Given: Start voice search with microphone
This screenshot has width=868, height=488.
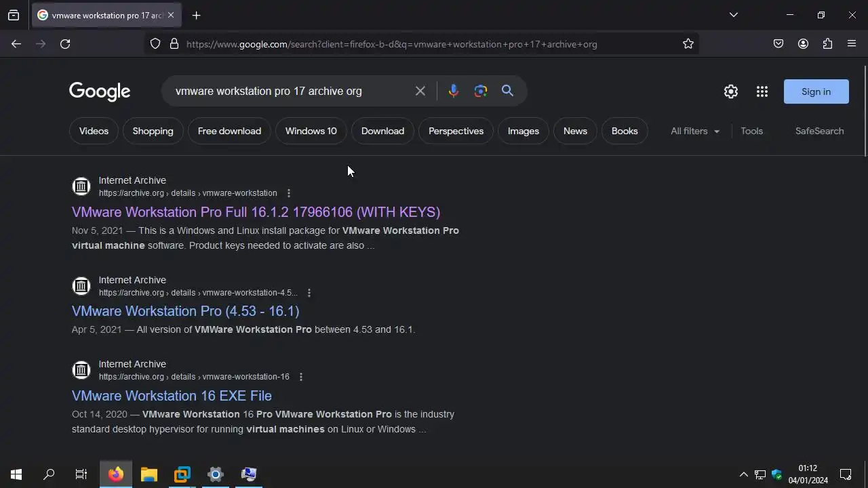Looking at the screenshot, I should 454,91.
